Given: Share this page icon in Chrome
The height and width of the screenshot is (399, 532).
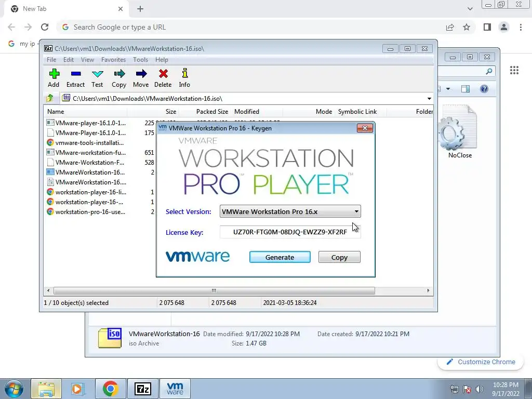Looking at the screenshot, I should click(x=450, y=27).
